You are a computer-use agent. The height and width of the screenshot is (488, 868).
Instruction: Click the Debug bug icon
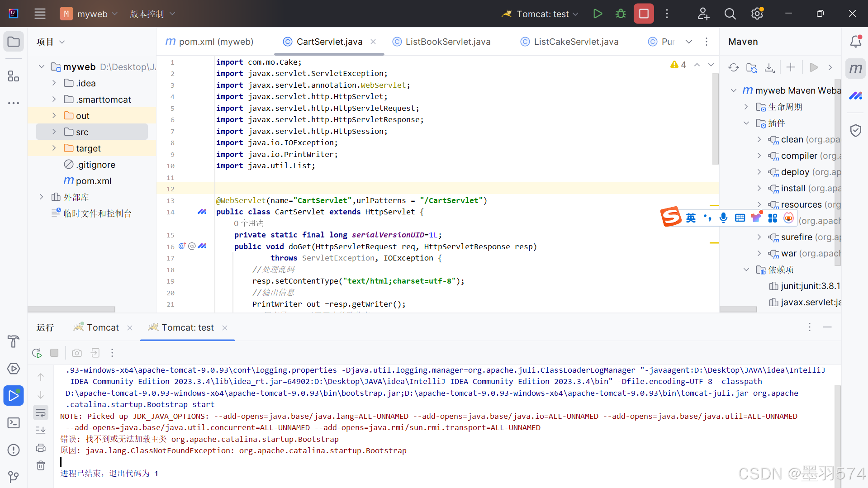tap(621, 14)
